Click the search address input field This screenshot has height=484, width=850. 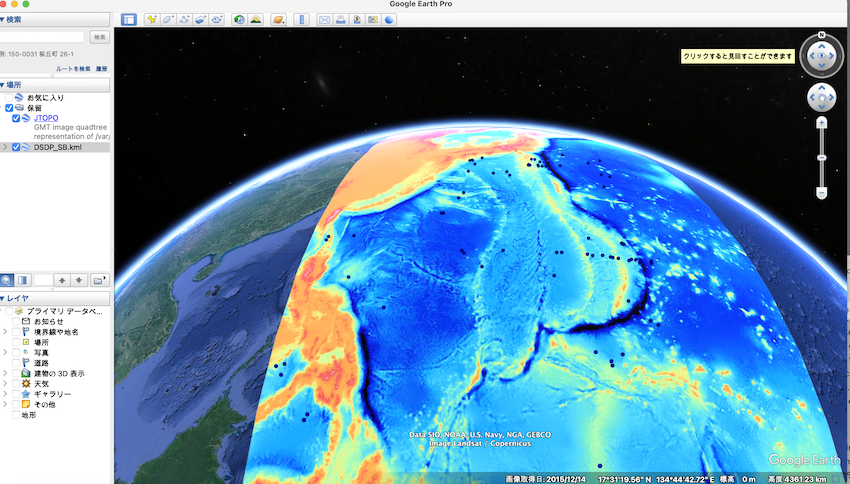point(42,37)
